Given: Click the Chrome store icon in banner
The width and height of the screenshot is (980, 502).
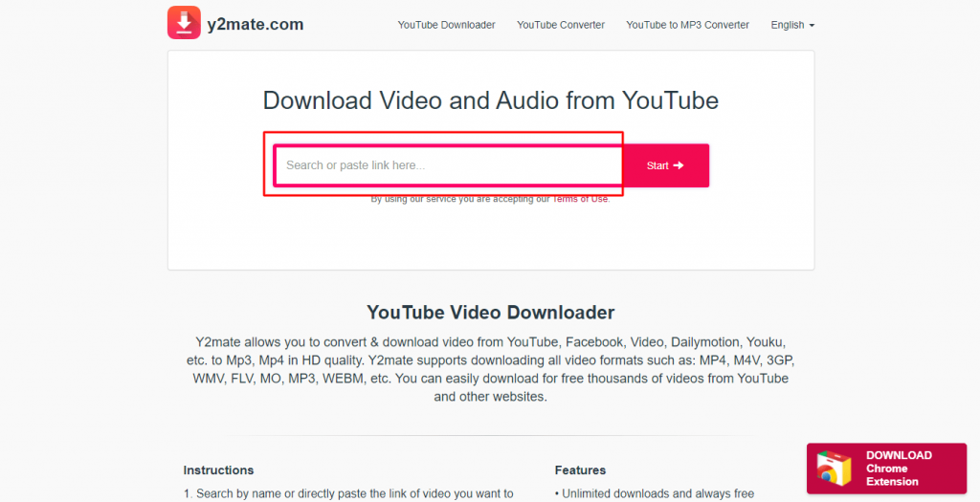Looking at the screenshot, I should coord(834,469).
